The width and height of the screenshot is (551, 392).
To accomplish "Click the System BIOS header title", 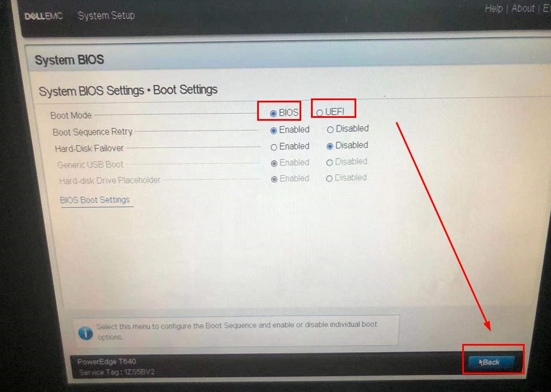I will [69, 60].
